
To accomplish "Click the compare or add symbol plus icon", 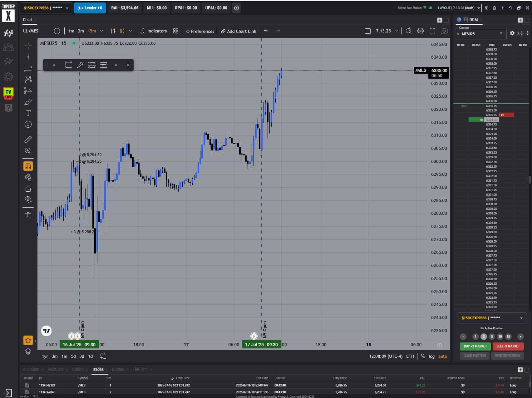I will tap(57, 31).
